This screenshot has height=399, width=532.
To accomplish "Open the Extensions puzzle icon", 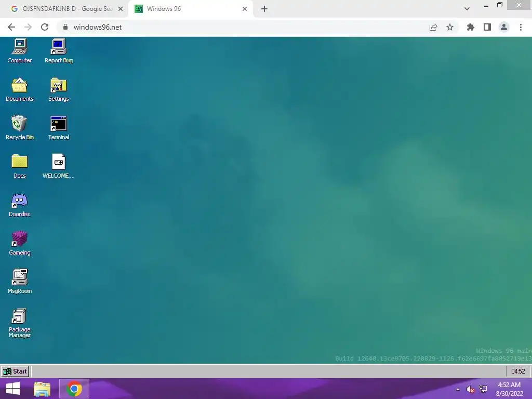I will pyautogui.click(x=470, y=27).
